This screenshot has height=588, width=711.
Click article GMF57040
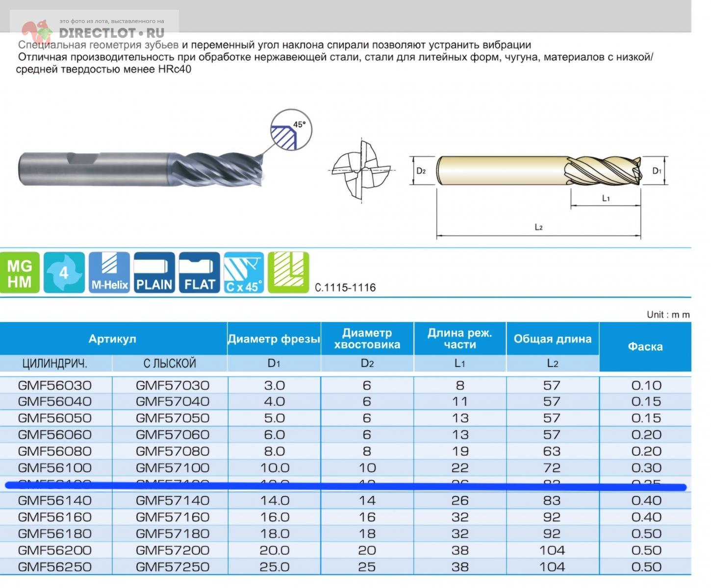[x=173, y=401]
